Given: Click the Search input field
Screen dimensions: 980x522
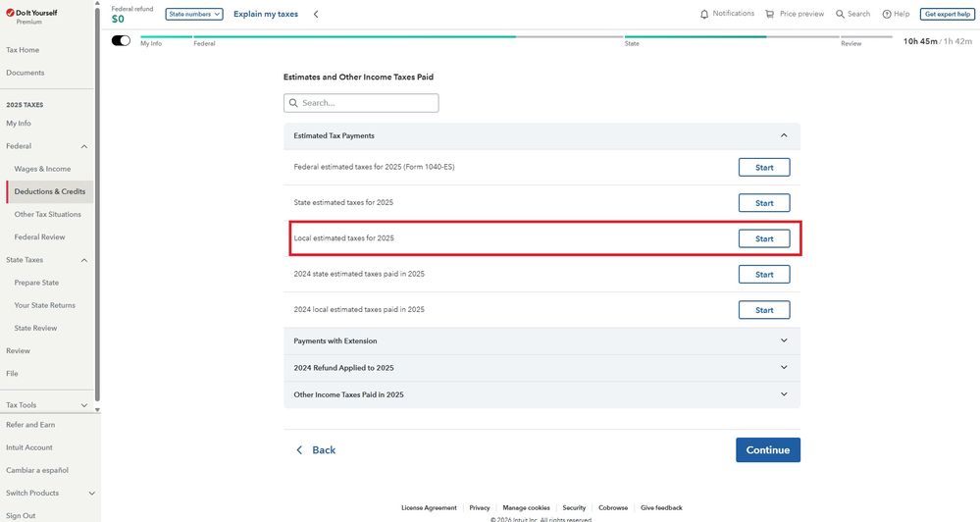Looking at the screenshot, I should point(361,103).
